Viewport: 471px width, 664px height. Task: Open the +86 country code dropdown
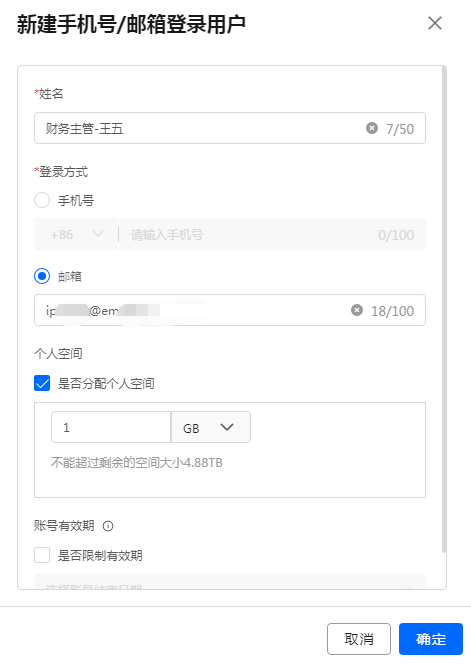click(76, 234)
